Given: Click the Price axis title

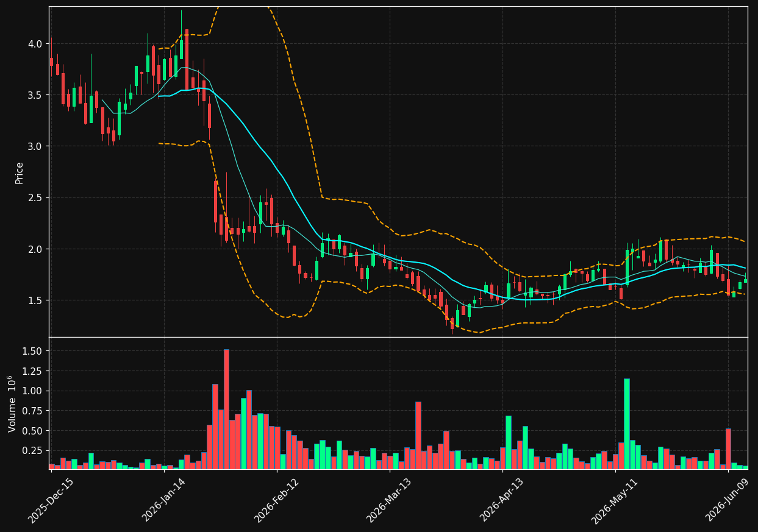Looking at the screenshot, I should click(20, 172).
